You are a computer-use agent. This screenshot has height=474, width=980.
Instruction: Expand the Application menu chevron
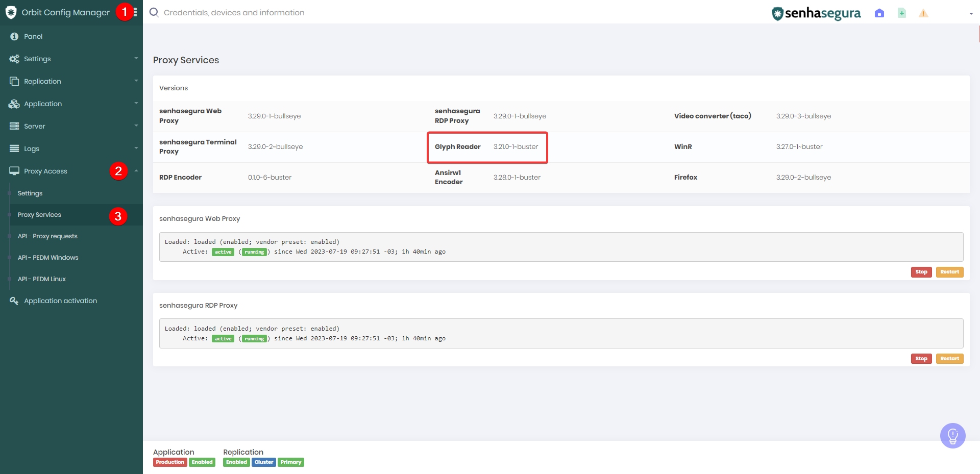coord(136,103)
